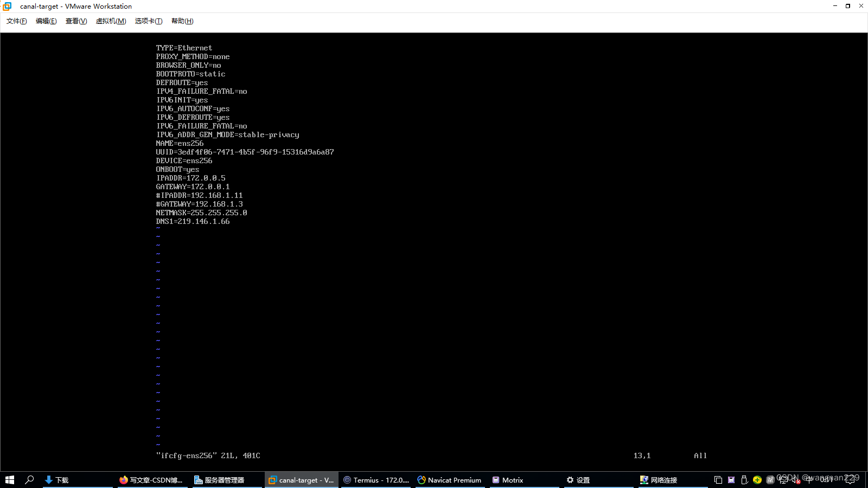Click the IPV6_FAILURE_FATAL=no line
This screenshot has width=868, height=488.
point(201,126)
